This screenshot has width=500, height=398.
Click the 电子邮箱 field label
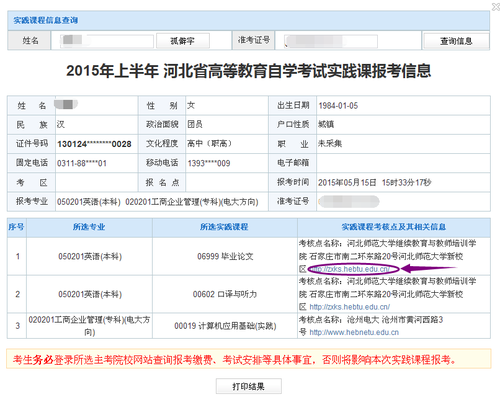pos(293,163)
